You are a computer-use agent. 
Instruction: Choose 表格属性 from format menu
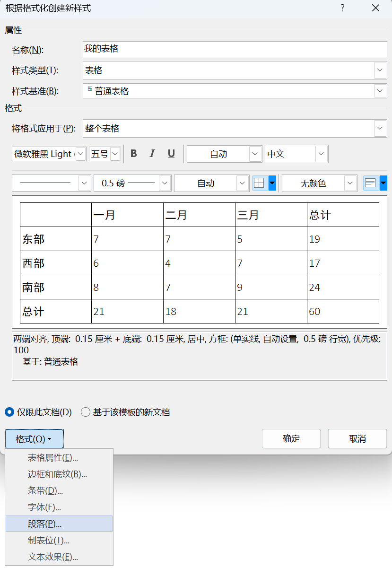[x=59, y=457]
